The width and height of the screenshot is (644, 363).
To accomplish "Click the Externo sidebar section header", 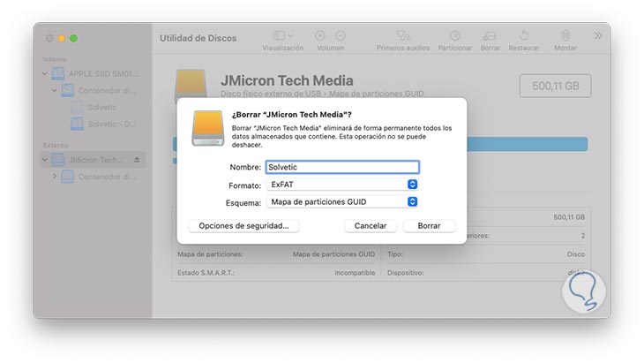I will (x=56, y=145).
